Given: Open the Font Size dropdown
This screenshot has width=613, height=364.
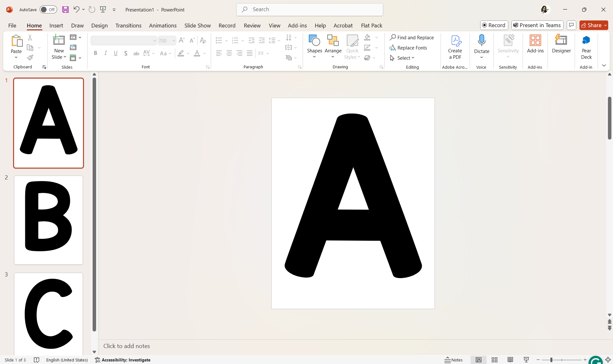Looking at the screenshot, I should [x=173, y=41].
